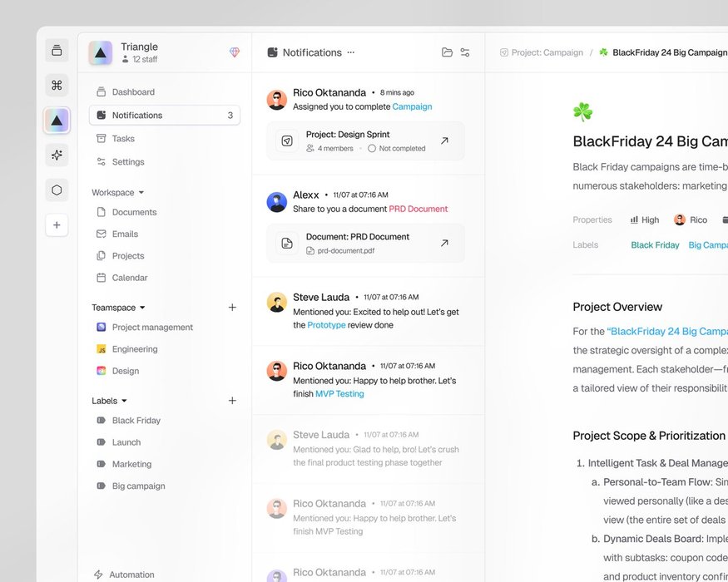Open the faded Steve Lauda final testing notification
This screenshot has width=728, height=582.
pyautogui.click(x=369, y=449)
